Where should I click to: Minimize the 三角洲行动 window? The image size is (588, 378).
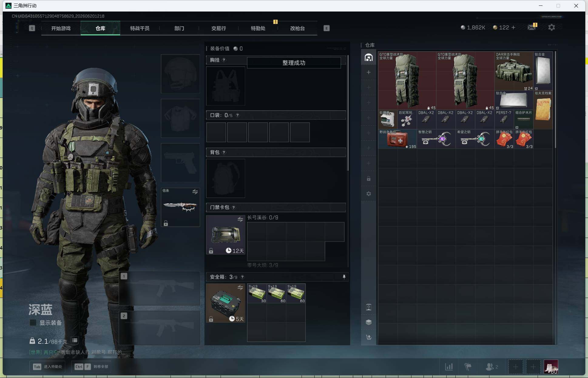coord(540,5)
